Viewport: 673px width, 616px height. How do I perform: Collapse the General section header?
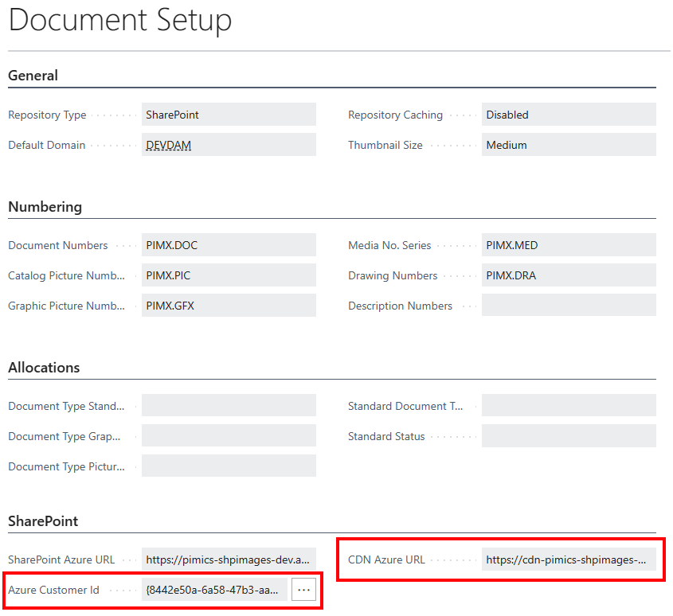tap(33, 76)
